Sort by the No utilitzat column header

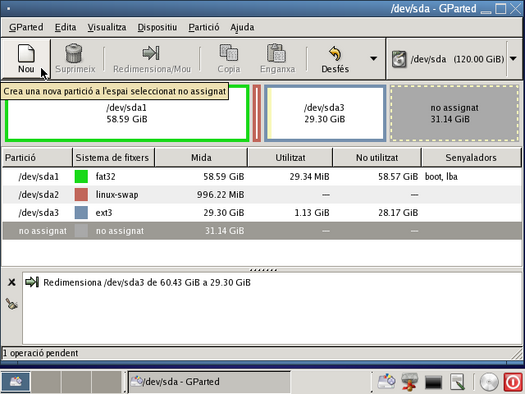pos(377,158)
